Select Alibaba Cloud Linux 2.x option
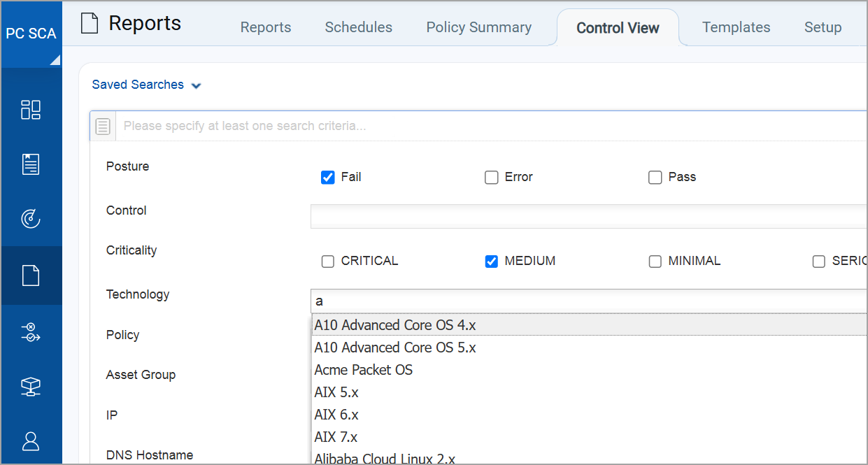Screen dimensions: 868x465 pos(588,457)
